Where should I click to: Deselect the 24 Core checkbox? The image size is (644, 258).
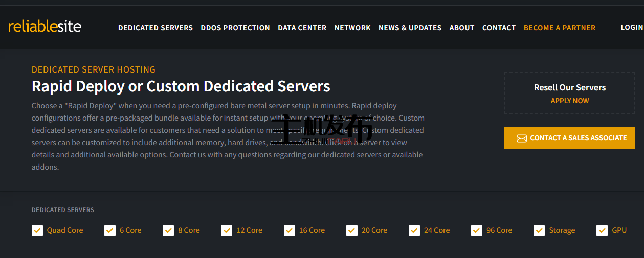click(x=414, y=230)
